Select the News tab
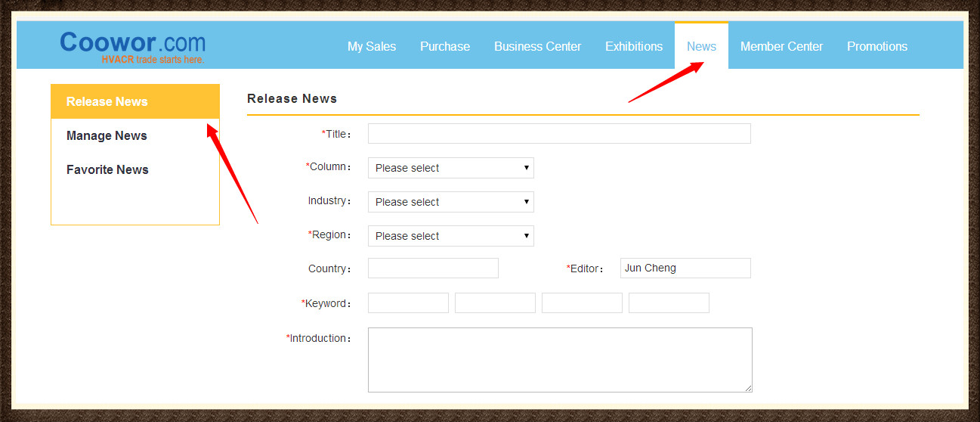980x422 pixels. coord(701,46)
